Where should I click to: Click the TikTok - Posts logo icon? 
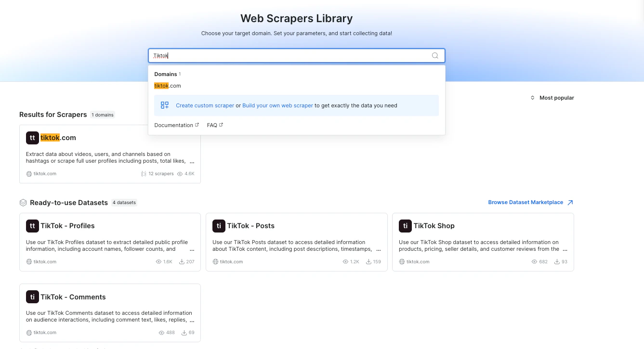tap(219, 226)
